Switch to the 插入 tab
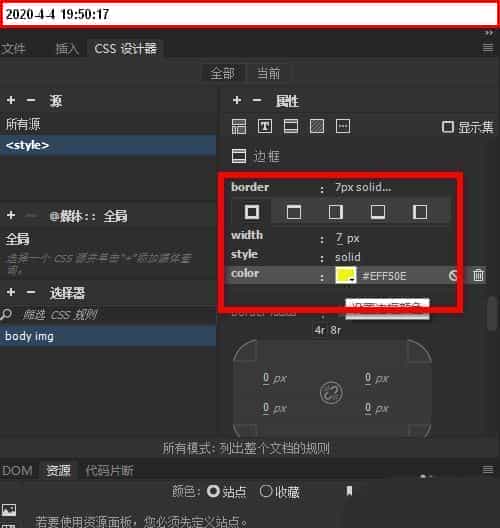This screenshot has height=528, width=500. 67,49
